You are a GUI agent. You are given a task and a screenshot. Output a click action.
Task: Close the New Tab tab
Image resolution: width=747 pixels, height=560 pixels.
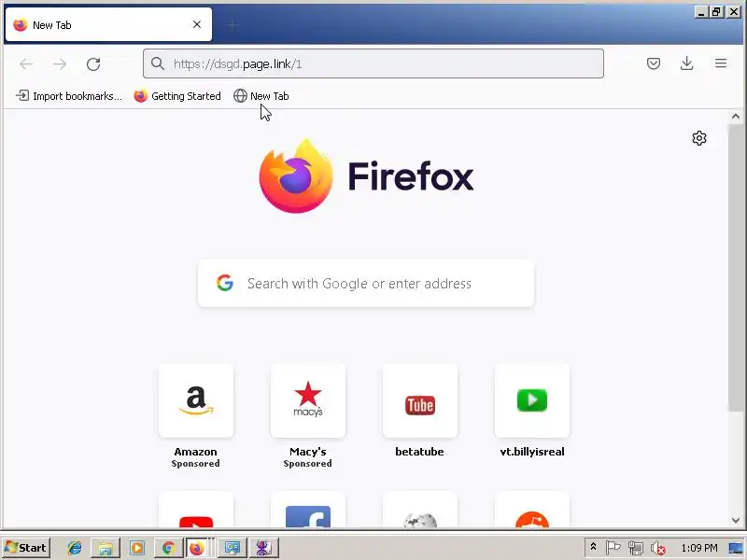(x=197, y=25)
